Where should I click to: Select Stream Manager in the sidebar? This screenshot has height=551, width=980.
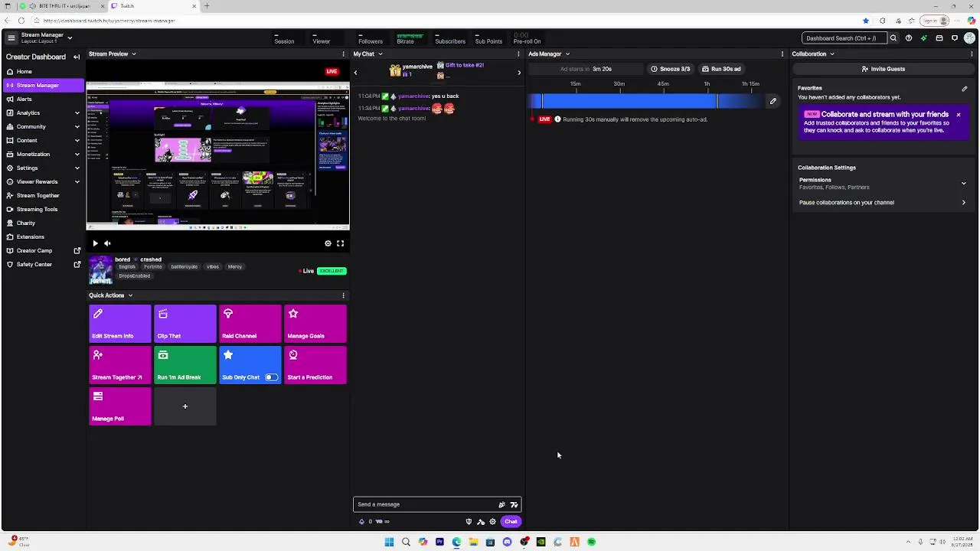[x=43, y=85]
